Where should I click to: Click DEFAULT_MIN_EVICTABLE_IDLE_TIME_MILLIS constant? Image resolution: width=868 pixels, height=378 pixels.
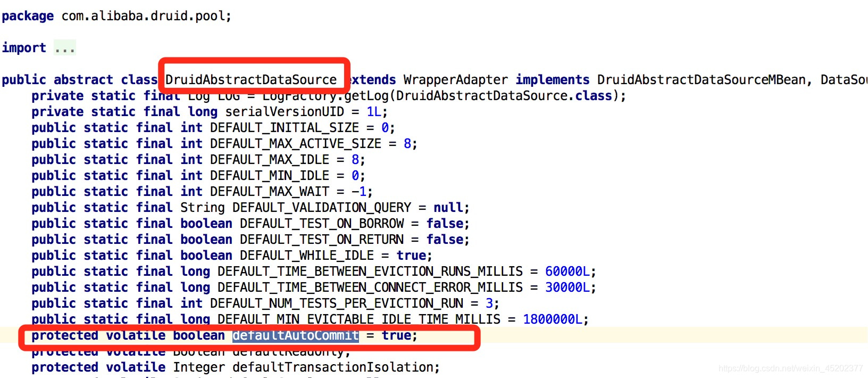tap(359, 319)
